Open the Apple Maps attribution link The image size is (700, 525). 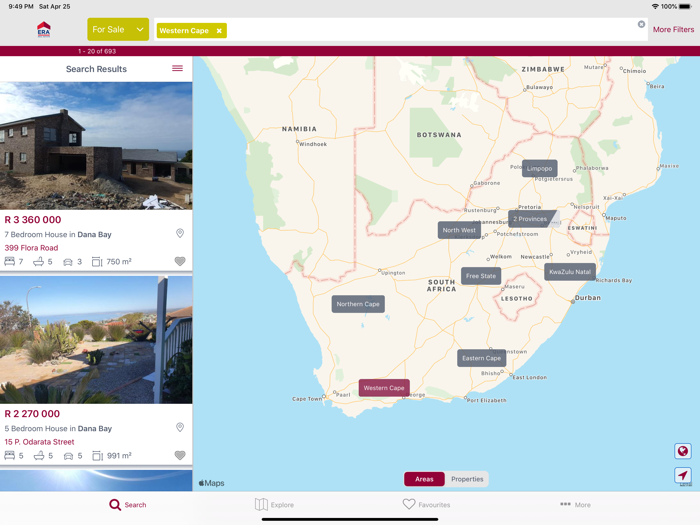click(x=212, y=483)
